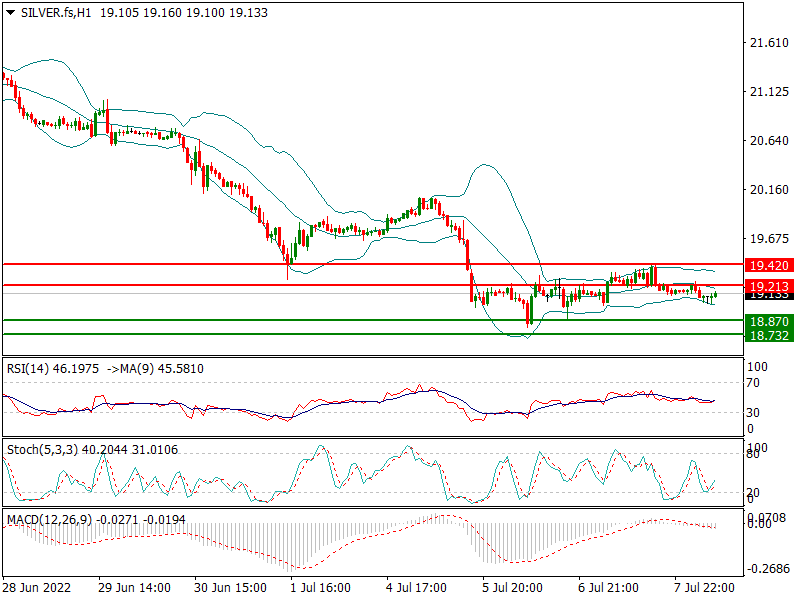Click the -0.2686 value on MACD scale
This screenshot has width=800, height=600.
[770, 568]
